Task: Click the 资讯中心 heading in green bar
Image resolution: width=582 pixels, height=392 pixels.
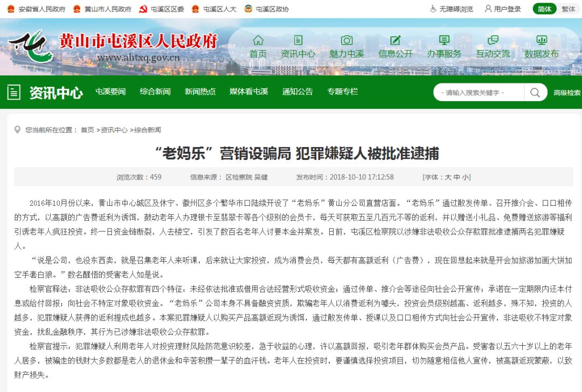Action: [x=56, y=93]
